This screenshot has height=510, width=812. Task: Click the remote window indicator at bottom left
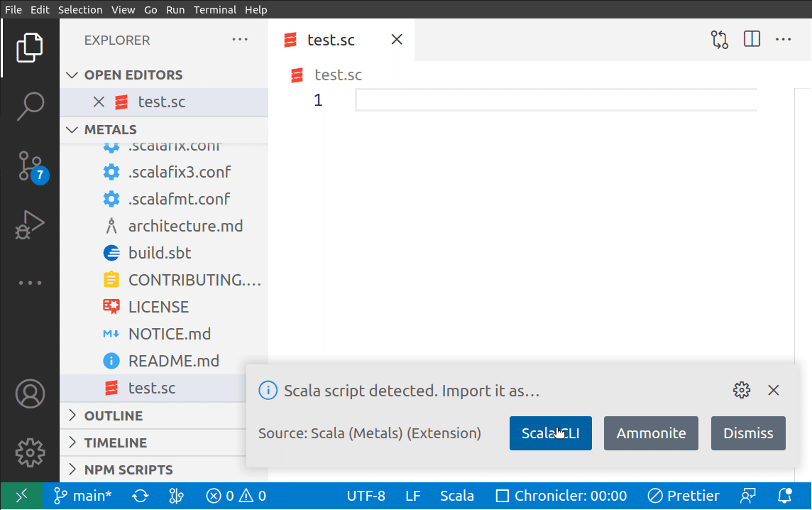point(21,496)
